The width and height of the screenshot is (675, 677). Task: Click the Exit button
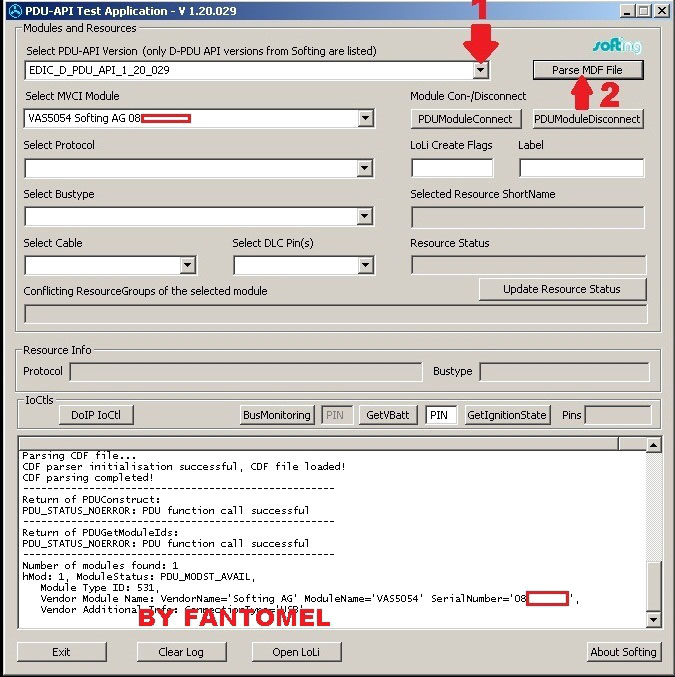click(x=62, y=652)
